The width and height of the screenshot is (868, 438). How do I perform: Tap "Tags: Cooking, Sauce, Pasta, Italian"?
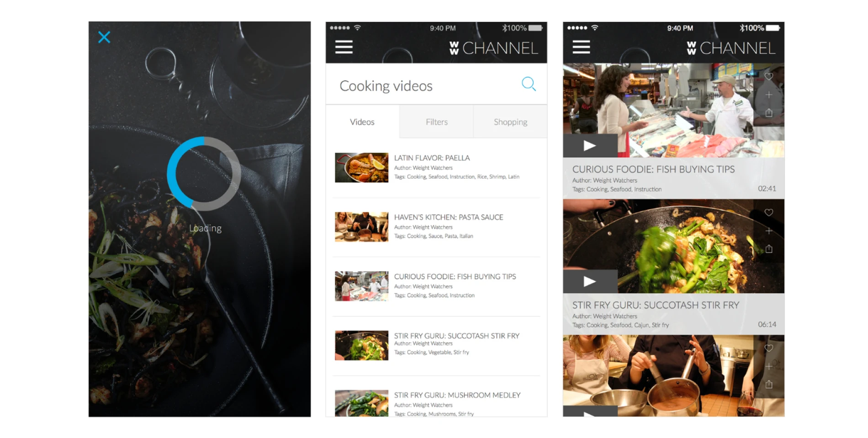434,236
